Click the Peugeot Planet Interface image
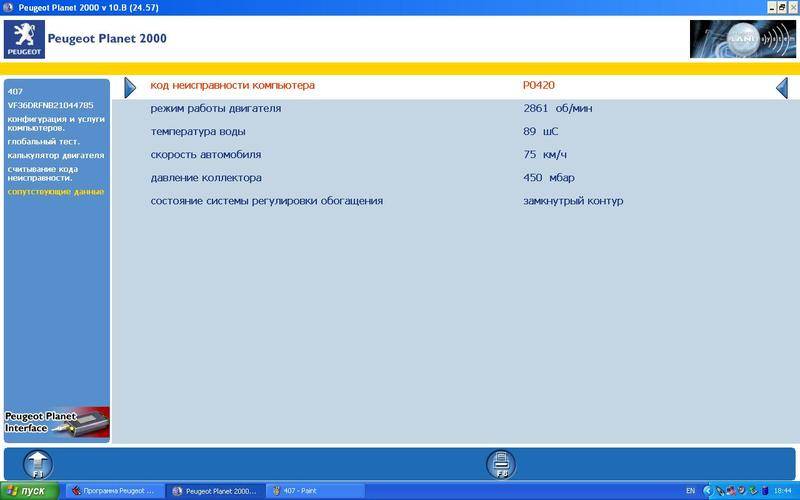The height and width of the screenshot is (500, 800). pyautogui.click(x=56, y=422)
